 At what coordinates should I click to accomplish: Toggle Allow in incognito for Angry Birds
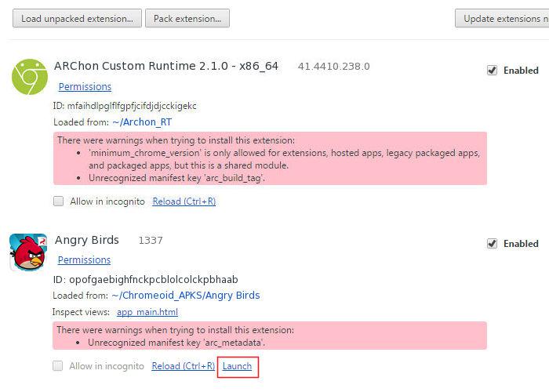58,366
